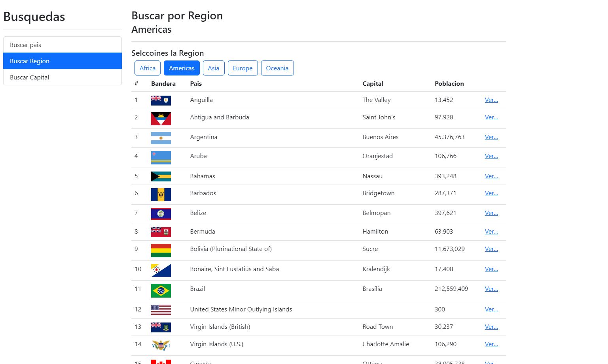The width and height of the screenshot is (608, 364).
Task: Open details for Brazil via Ver link
Action: [x=491, y=289]
